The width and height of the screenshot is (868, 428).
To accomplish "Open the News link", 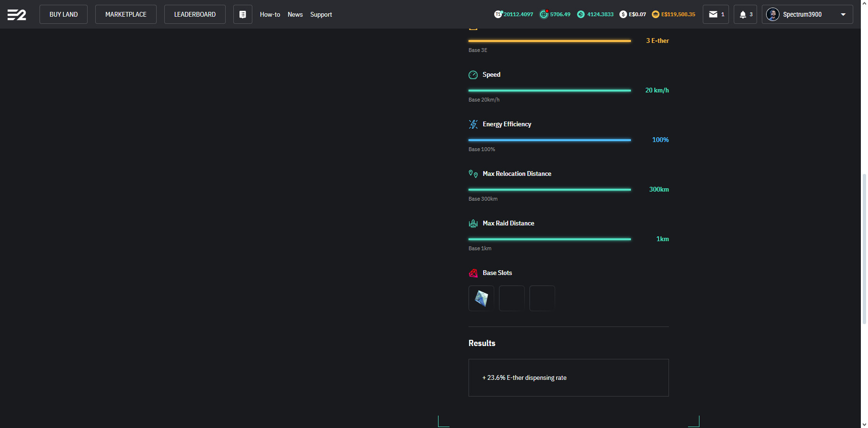I will tap(295, 14).
